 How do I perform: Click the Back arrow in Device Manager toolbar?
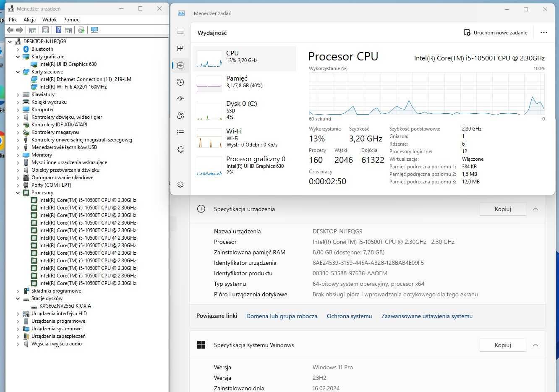pyautogui.click(x=10, y=30)
